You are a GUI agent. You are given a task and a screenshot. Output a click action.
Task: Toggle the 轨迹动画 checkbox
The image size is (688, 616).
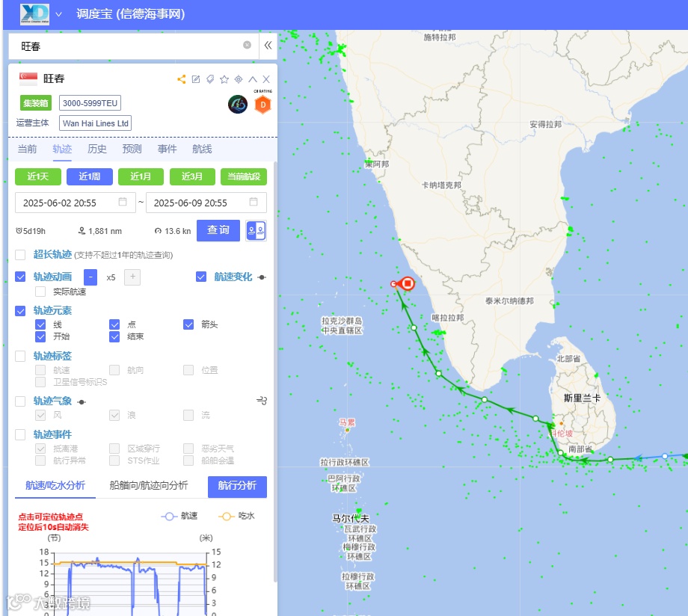click(x=20, y=277)
